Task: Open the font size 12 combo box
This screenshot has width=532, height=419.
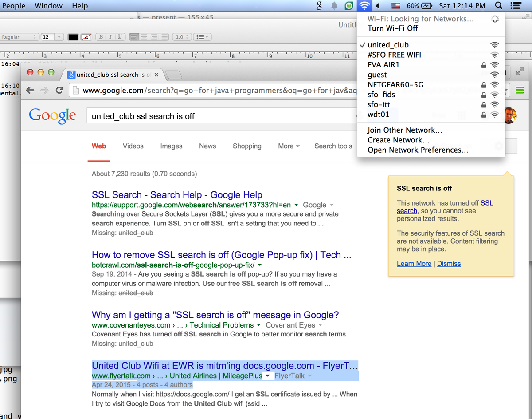Action: click(52, 37)
